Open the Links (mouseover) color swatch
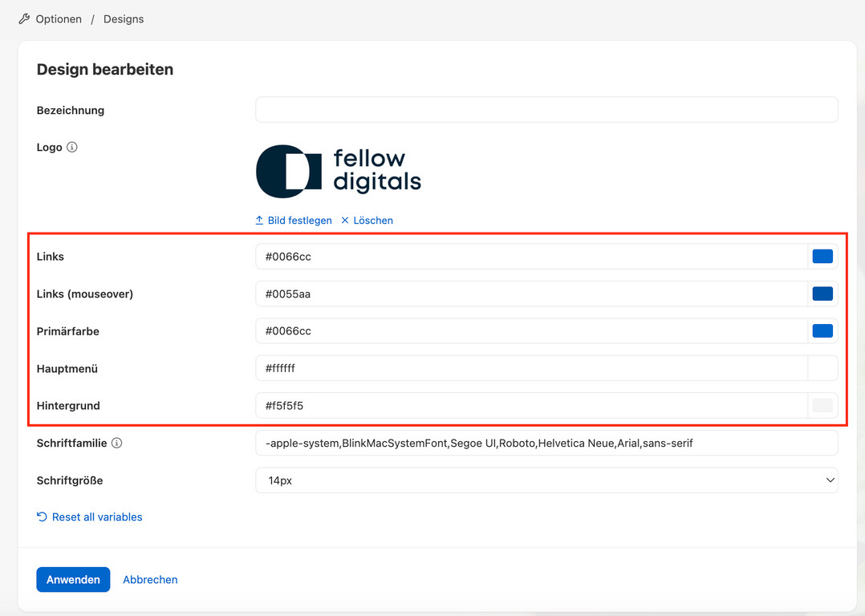 (x=822, y=294)
